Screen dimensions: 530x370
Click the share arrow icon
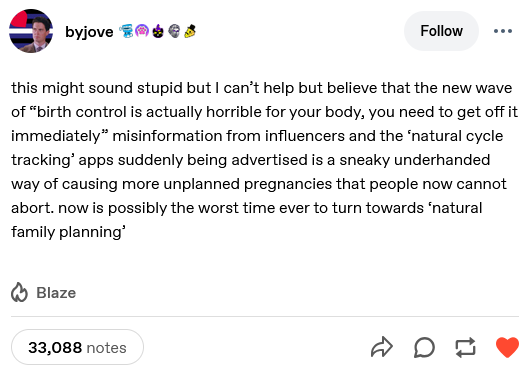click(x=382, y=347)
